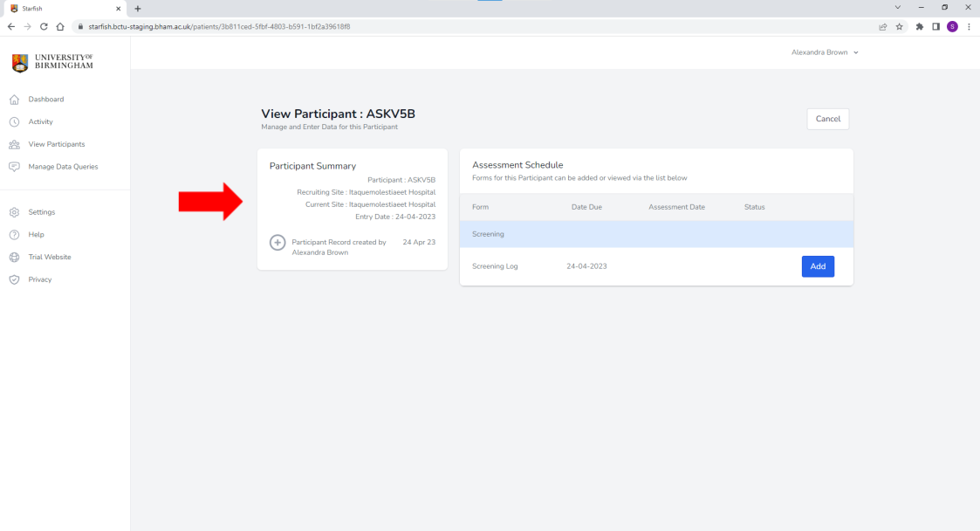Open the Chrome three-dot menu
The image size is (980, 531).
coord(969,26)
